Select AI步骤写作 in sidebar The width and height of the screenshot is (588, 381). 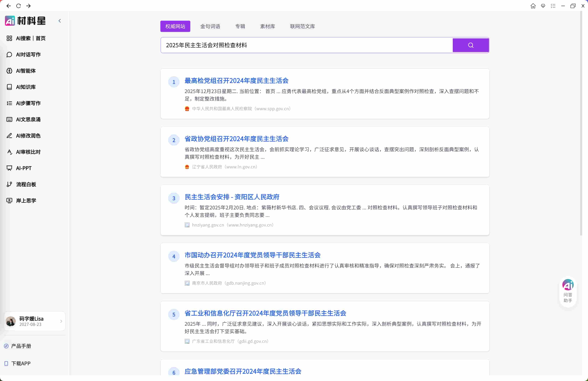[x=28, y=103]
